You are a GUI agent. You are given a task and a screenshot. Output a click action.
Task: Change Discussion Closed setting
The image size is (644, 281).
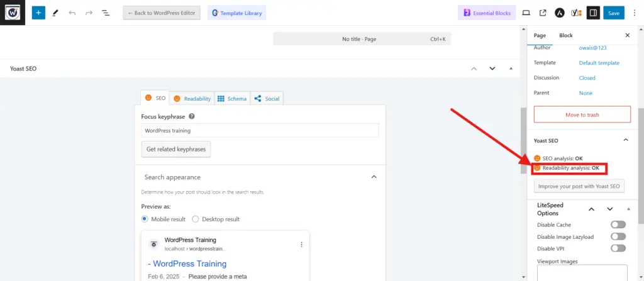click(x=587, y=78)
